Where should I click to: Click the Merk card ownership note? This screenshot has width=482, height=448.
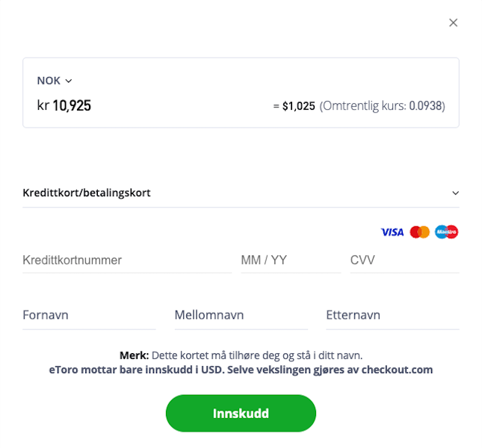241,355
